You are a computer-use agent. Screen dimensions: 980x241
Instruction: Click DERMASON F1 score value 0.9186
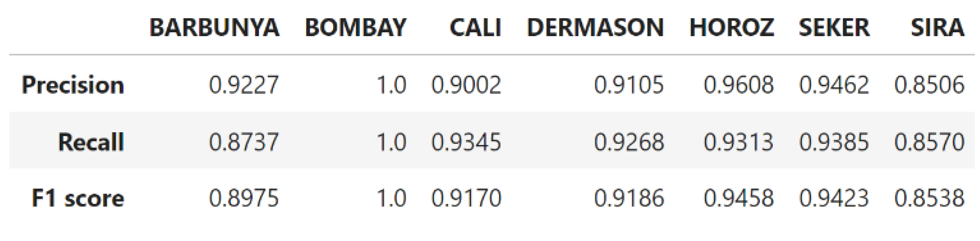coord(629,198)
